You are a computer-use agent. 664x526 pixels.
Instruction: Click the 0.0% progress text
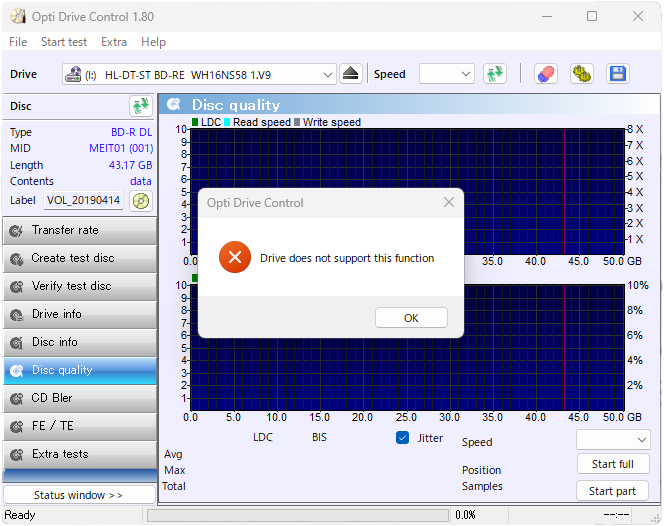tap(465, 515)
